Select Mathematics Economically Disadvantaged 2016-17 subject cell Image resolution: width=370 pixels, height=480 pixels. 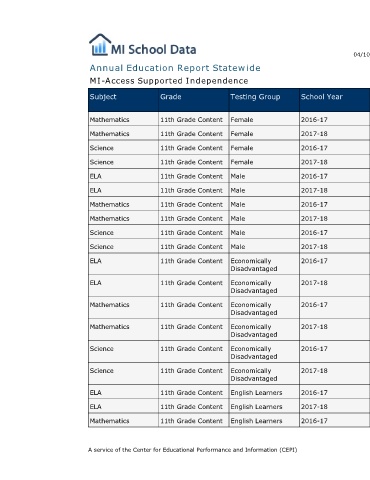(x=123, y=308)
